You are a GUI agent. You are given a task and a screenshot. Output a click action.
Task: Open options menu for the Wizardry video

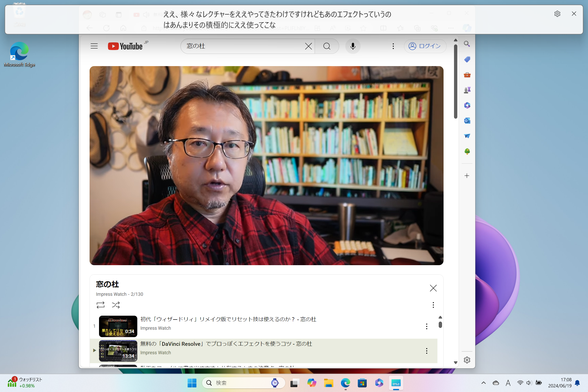[x=426, y=326]
